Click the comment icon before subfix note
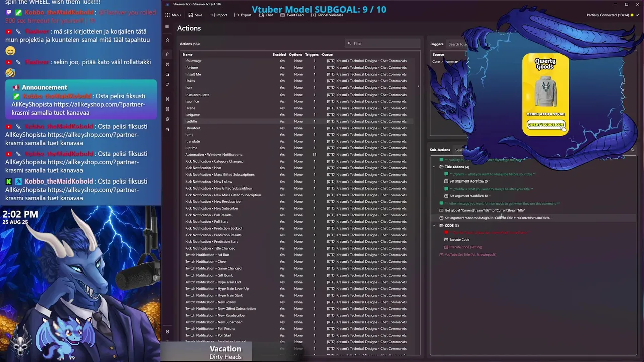Image resolution: width=644 pixels, height=362 pixels. pyautogui.click(x=446, y=189)
